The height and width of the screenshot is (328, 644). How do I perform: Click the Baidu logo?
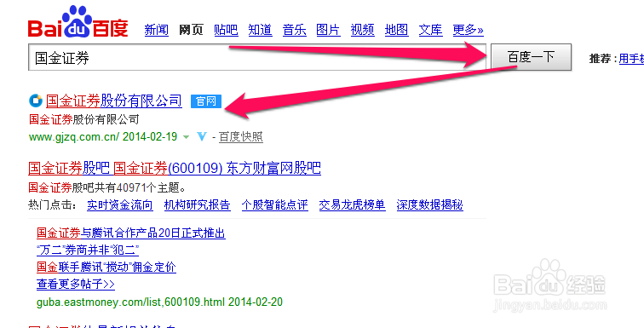point(78,22)
